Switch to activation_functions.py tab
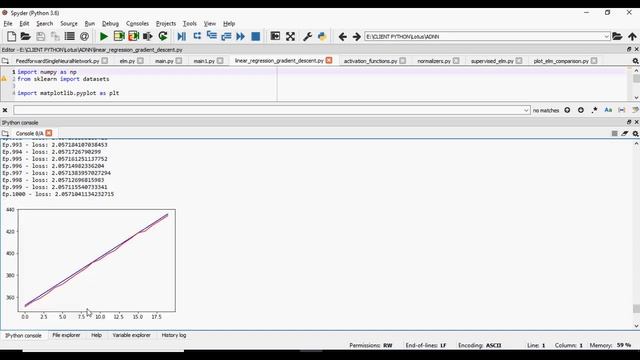Viewport: 640px width, 360px height. point(370,61)
